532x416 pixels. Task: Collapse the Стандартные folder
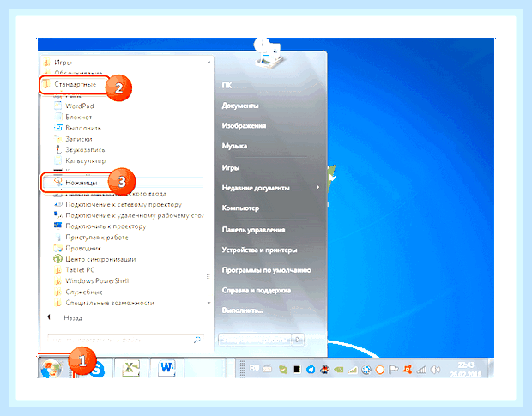[70, 84]
